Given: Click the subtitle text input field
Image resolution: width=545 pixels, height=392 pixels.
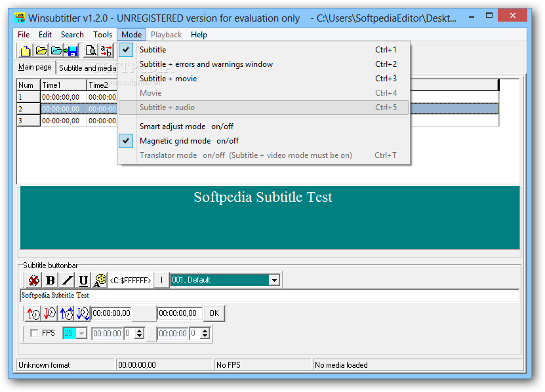Looking at the screenshot, I should click(270, 296).
